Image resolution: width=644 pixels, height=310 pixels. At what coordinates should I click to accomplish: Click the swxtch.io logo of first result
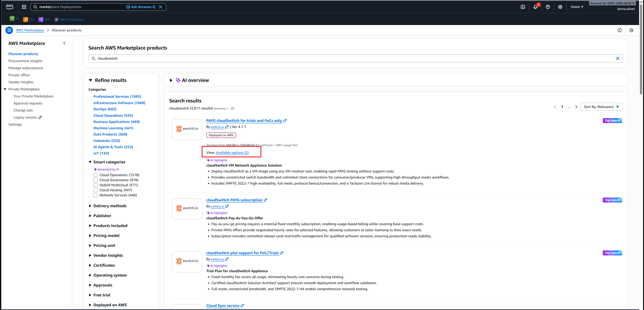[x=187, y=129]
